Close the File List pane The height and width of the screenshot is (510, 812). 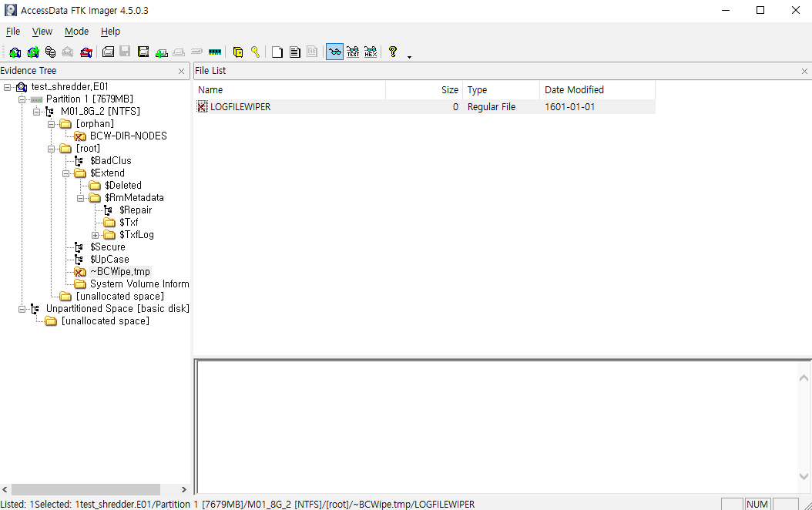point(804,72)
